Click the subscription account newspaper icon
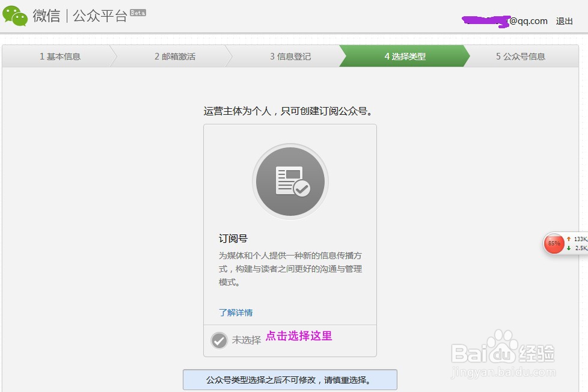The height and width of the screenshot is (392, 588). pos(290,182)
